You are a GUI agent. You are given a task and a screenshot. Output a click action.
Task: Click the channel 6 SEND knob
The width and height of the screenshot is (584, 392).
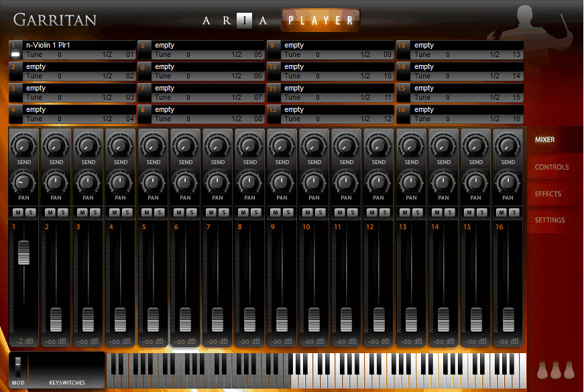click(185, 146)
